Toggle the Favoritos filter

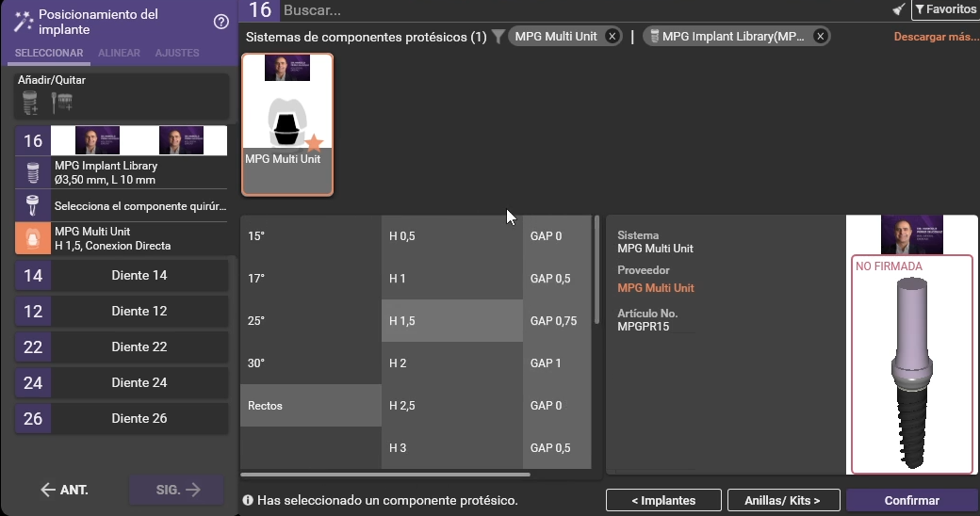point(945,10)
